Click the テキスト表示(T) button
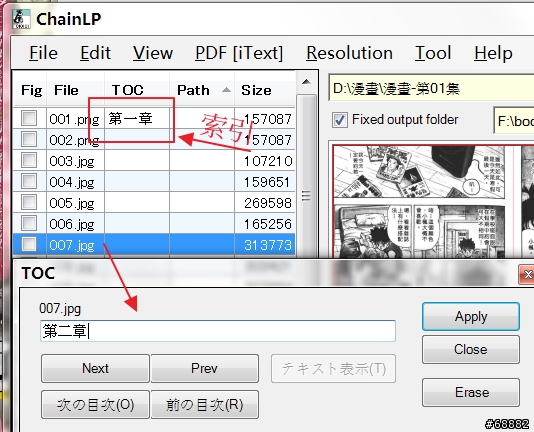Image resolution: width=534 pixels, height=432 pixels. (333, 368)
